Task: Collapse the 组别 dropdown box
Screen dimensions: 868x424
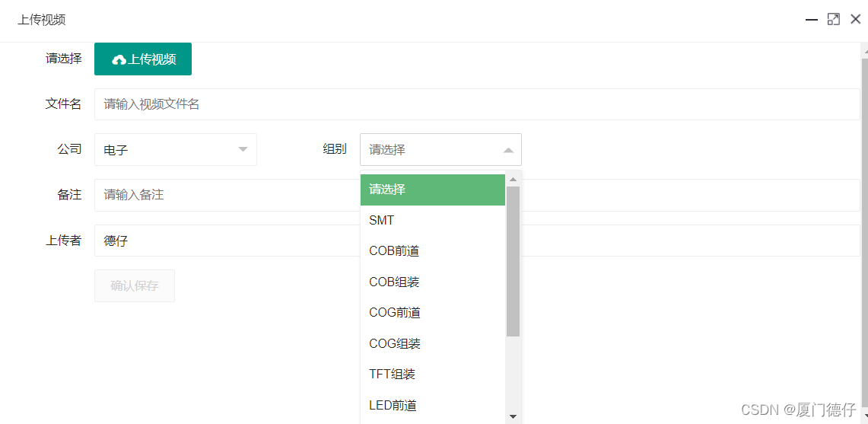Action: coord(440,150)
